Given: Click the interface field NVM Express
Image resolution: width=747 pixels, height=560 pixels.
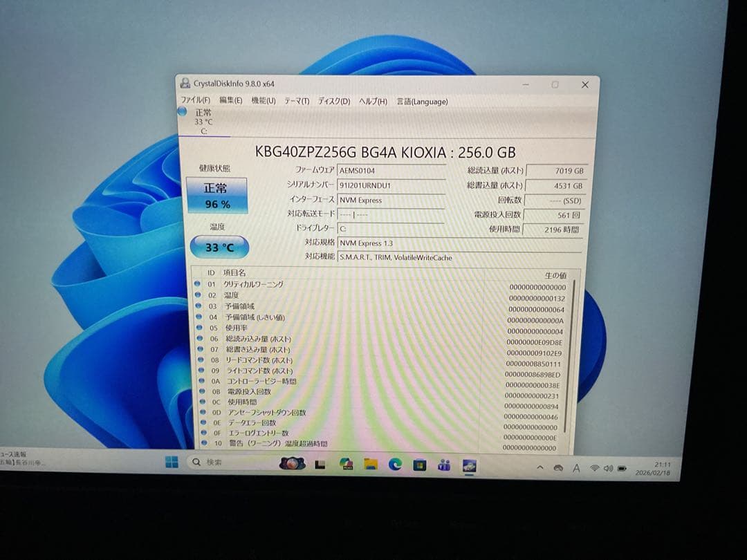Looking at the screenshot, I should (391, 200).
